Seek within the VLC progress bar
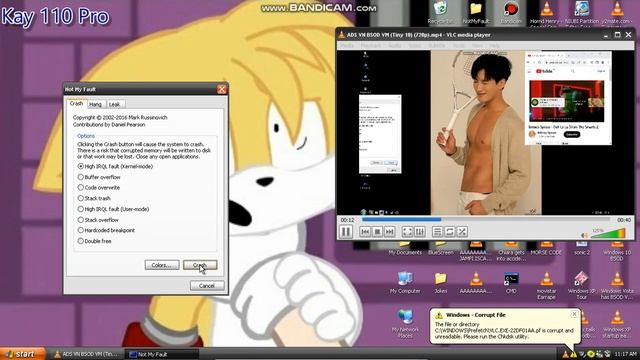 click(486, 220)
